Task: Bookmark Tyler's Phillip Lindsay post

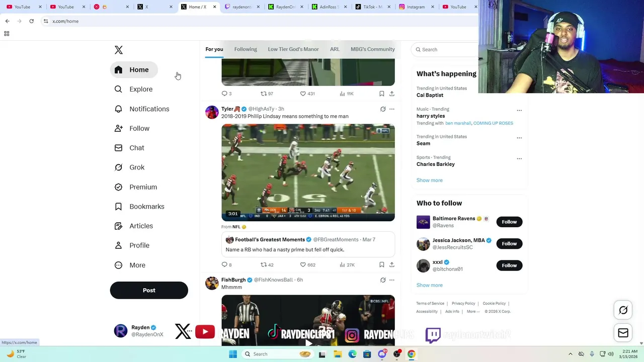Action: 382,264
